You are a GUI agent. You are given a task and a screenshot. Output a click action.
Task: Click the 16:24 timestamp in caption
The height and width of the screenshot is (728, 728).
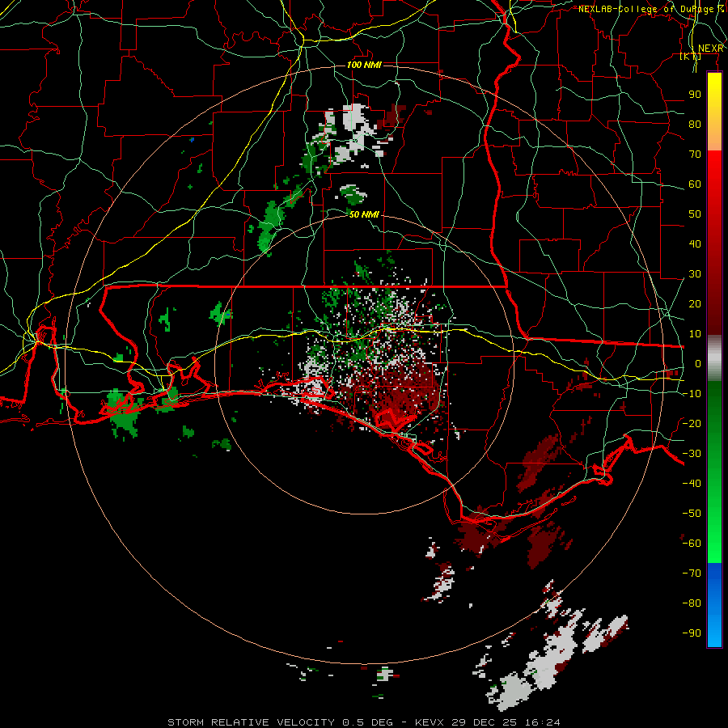[x=542, y=722]
